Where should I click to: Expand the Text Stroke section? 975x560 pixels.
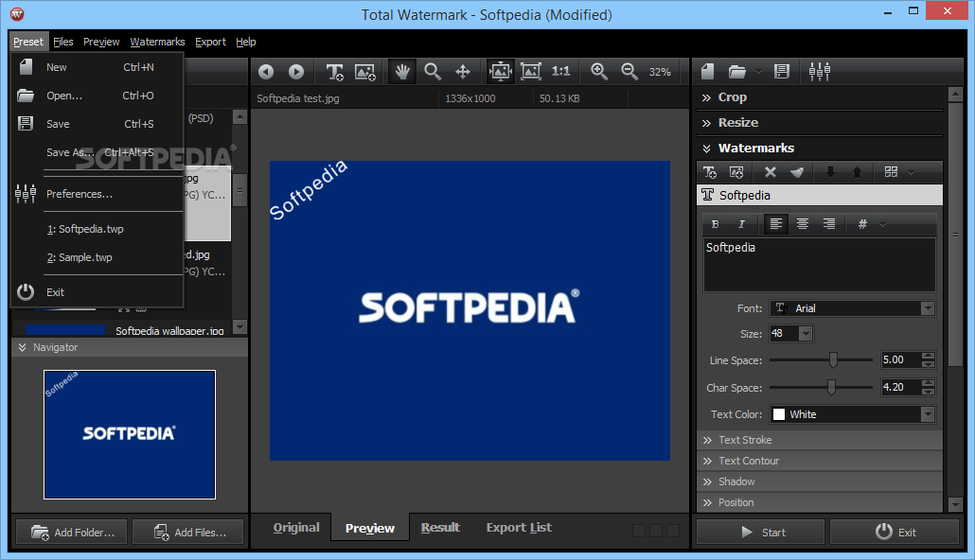pos(820,440)
